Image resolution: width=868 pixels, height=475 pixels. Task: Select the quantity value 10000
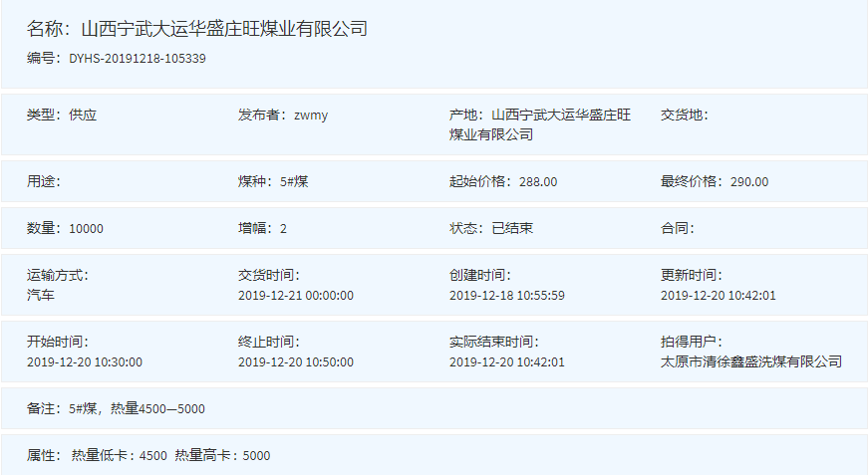coord(86,229)
